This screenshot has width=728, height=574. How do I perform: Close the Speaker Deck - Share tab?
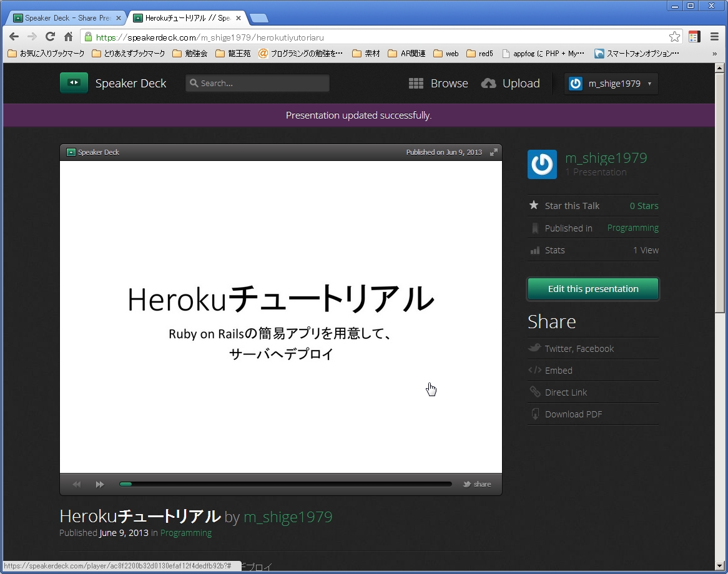pos(119,18)
